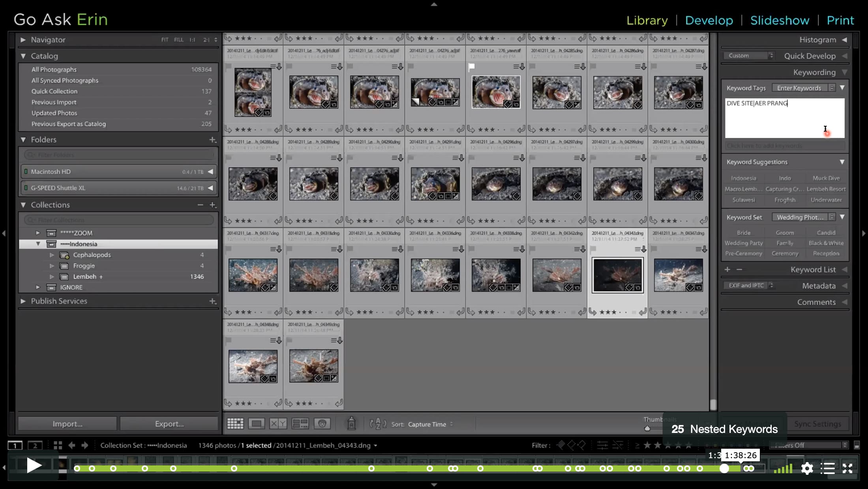The image size is (868, 489).
Task: Remove collection with minus icon
Action: [201, 205]
